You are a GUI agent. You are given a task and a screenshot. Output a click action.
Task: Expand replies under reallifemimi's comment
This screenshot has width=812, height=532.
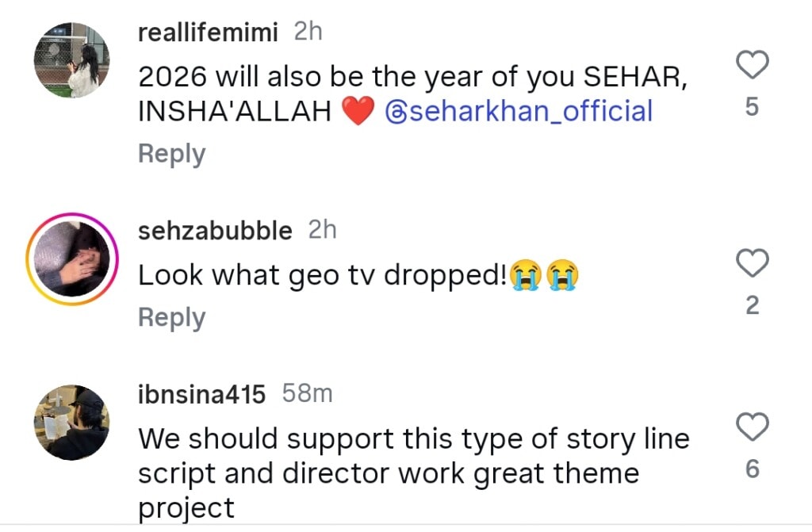pyautogui.click(x=171, y=154)
